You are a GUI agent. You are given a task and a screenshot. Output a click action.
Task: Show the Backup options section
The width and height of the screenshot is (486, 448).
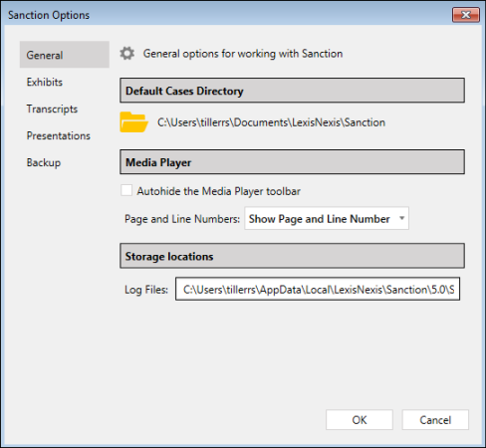click(x=44, y=162)
